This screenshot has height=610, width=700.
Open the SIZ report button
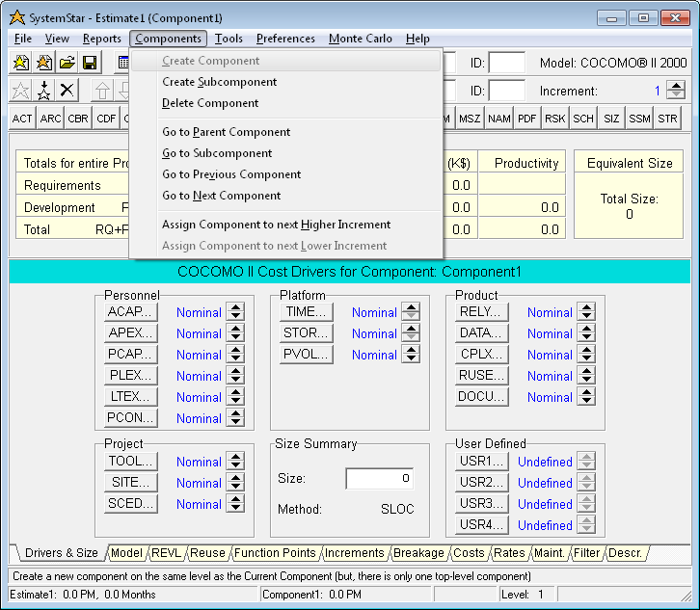pyautogui.click(x=611, y=119)
